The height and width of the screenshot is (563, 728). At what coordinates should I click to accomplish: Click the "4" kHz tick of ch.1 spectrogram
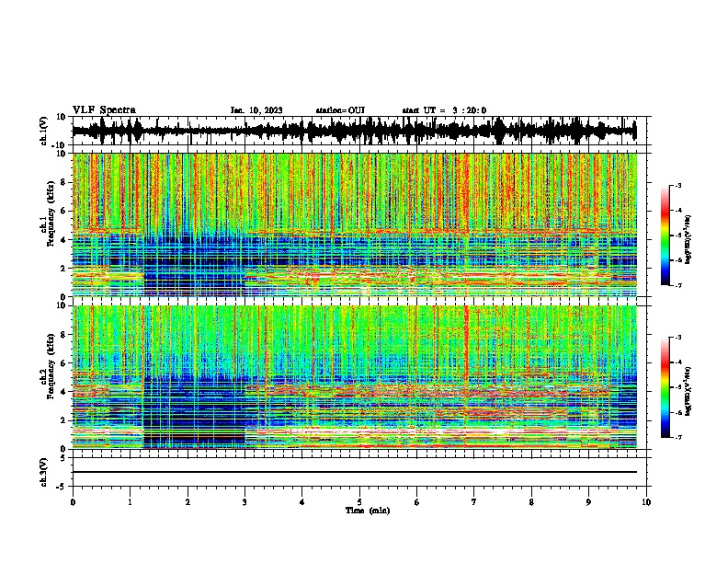pyautogui.click(x=64, y=240)
